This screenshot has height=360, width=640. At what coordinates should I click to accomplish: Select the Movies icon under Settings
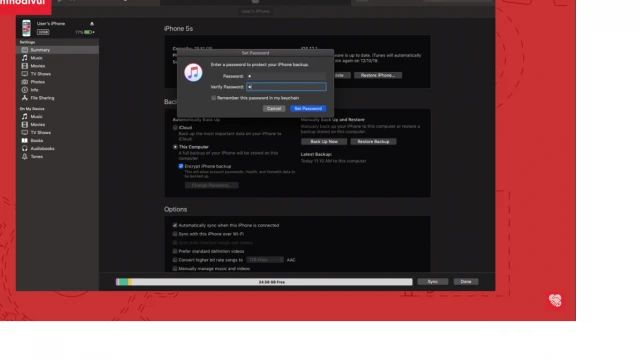tap(25, 66)
